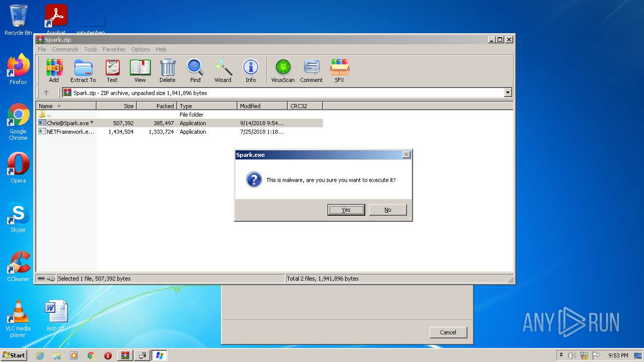
Task: Open the Recycle Bin desktop icon
Action: click(x=18, y=20)
